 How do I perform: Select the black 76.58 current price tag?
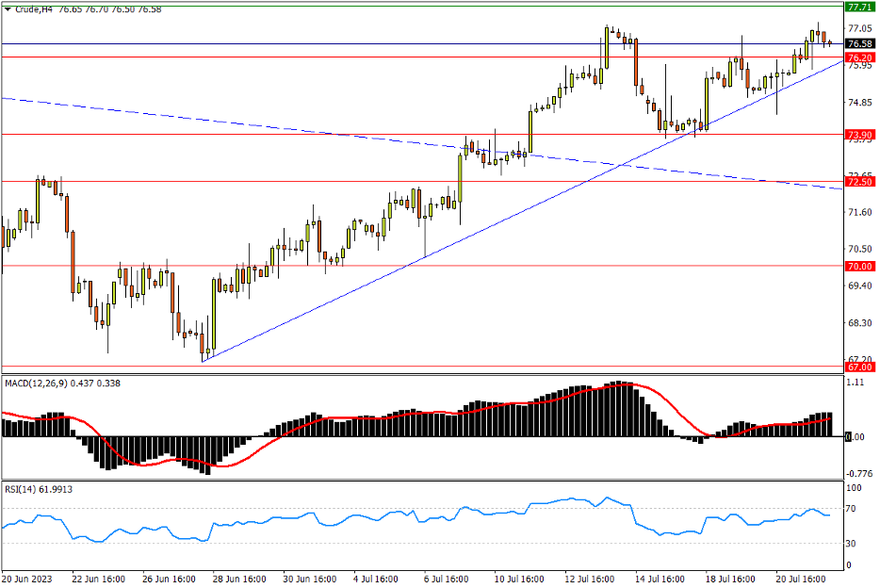coord(858,44)
